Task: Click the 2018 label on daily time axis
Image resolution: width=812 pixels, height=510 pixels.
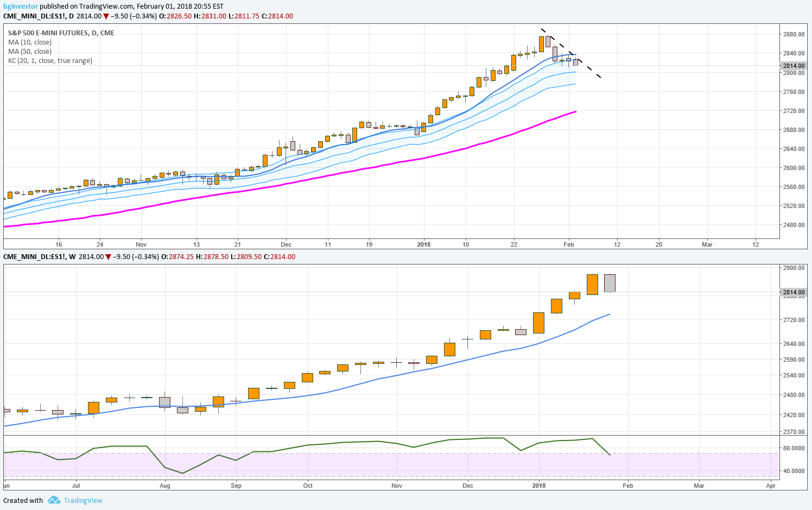Action: coord(424,244)
